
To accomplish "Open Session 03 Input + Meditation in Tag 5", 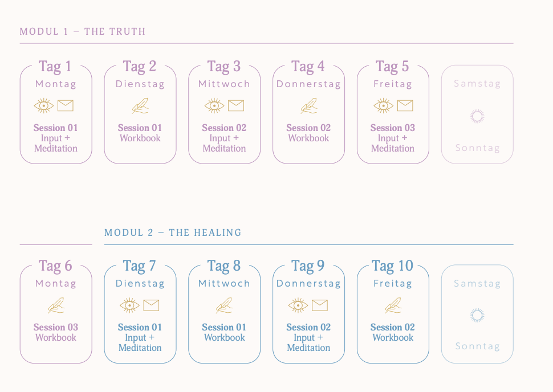I will click(393, 138).
